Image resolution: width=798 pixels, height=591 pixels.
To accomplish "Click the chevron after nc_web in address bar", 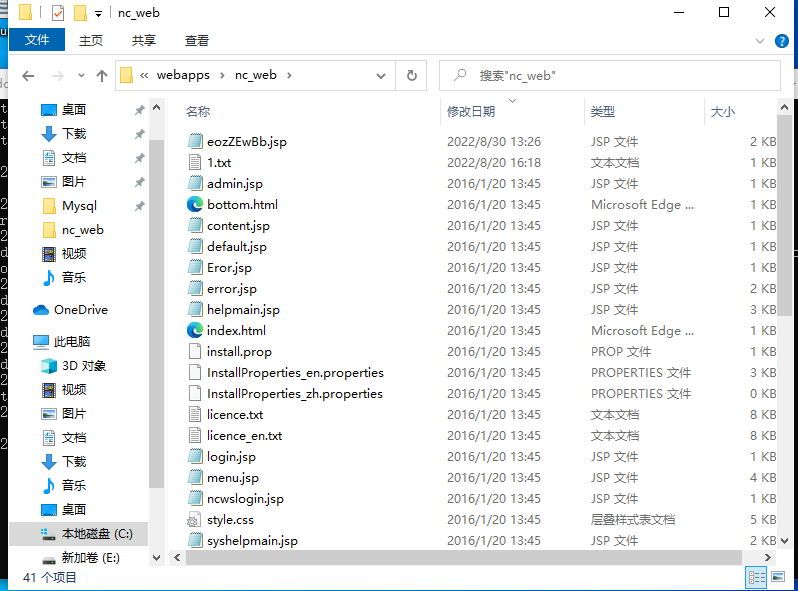I will 289,75.
